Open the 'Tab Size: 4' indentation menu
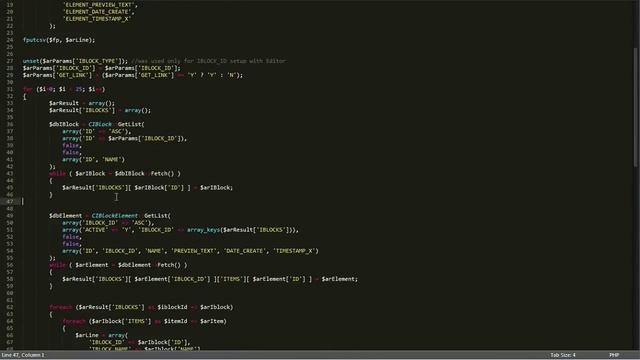 click(x=562, y=355)
